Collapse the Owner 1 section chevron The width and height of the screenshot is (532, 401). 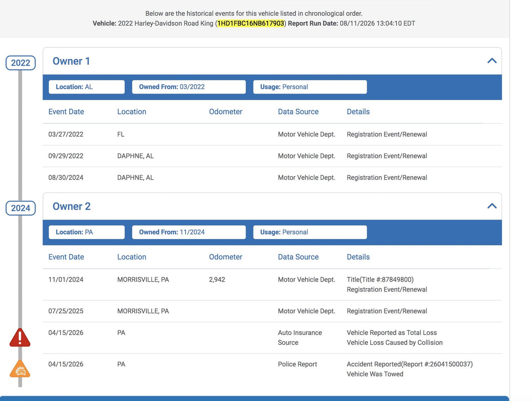tap(492, 61)
